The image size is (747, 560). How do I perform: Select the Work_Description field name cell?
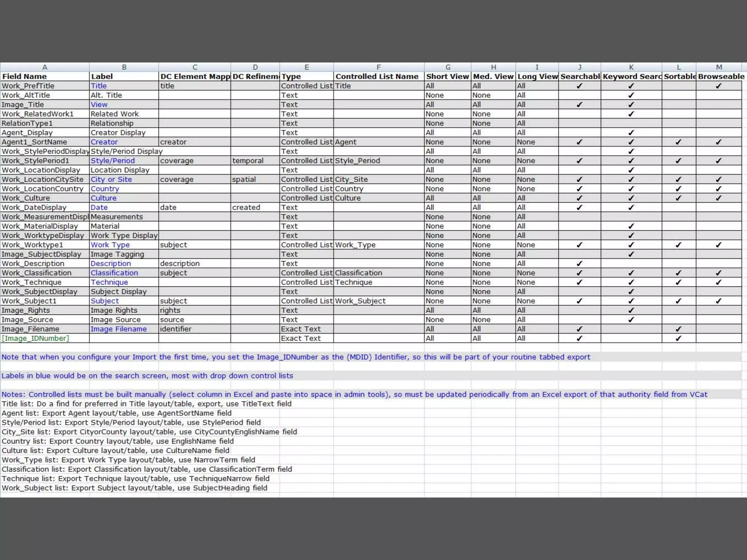point(33,264)
